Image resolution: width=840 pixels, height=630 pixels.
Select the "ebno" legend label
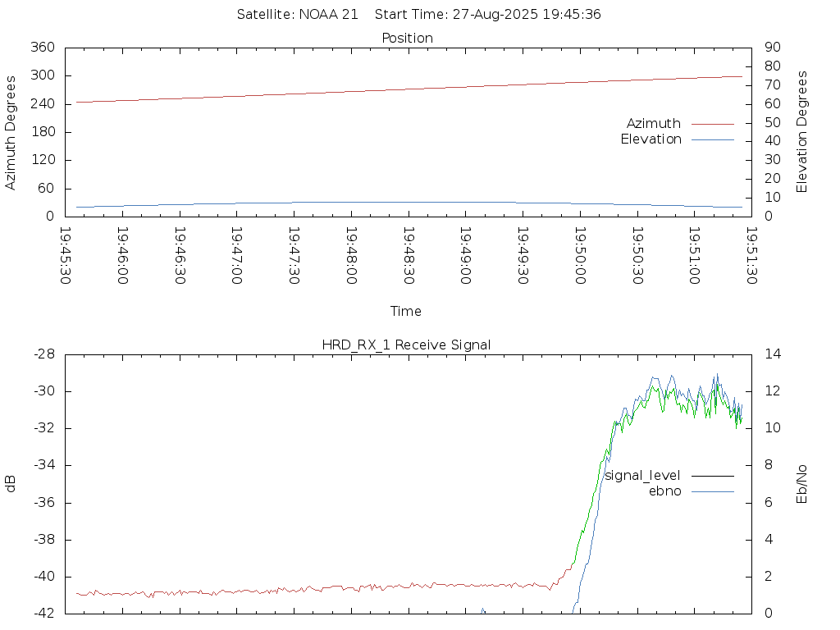tap(664, 491)
